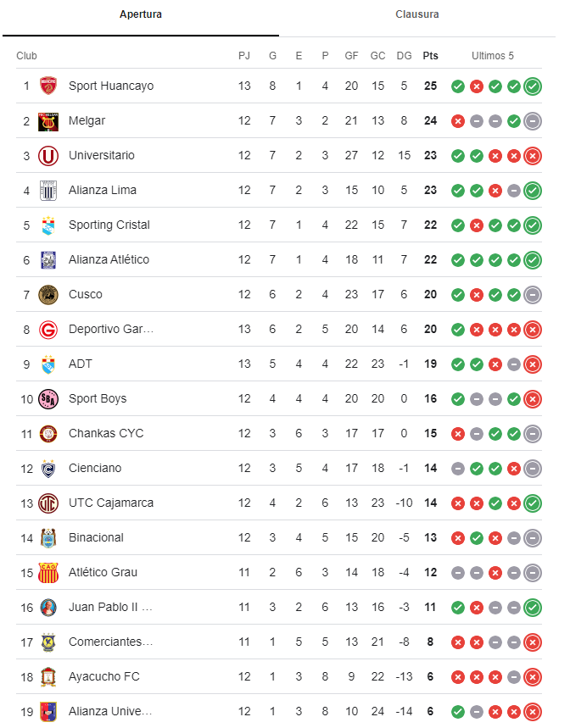
Task: Click the Atlético Grau striped crest
Action: pyautogui.click(x=48, y=572)
